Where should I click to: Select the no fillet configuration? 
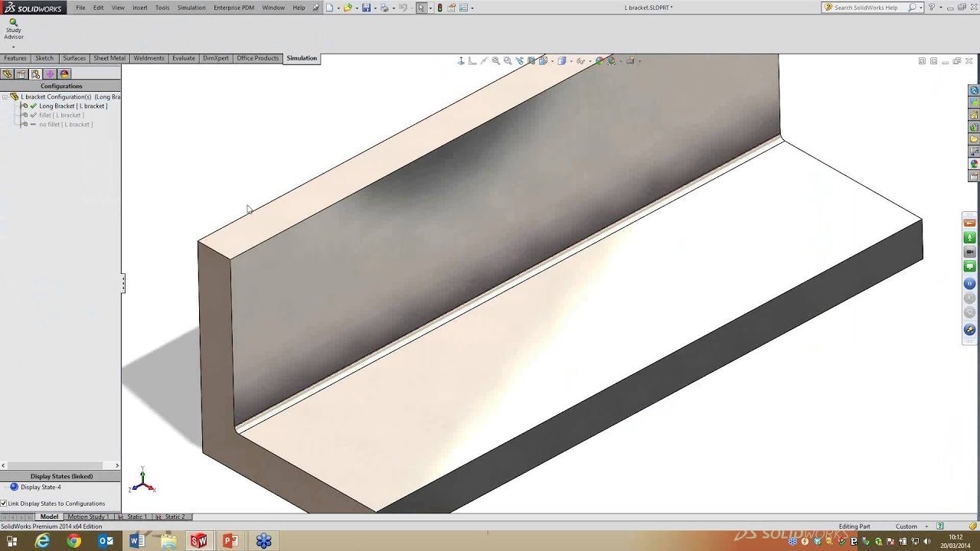[66, 125]
